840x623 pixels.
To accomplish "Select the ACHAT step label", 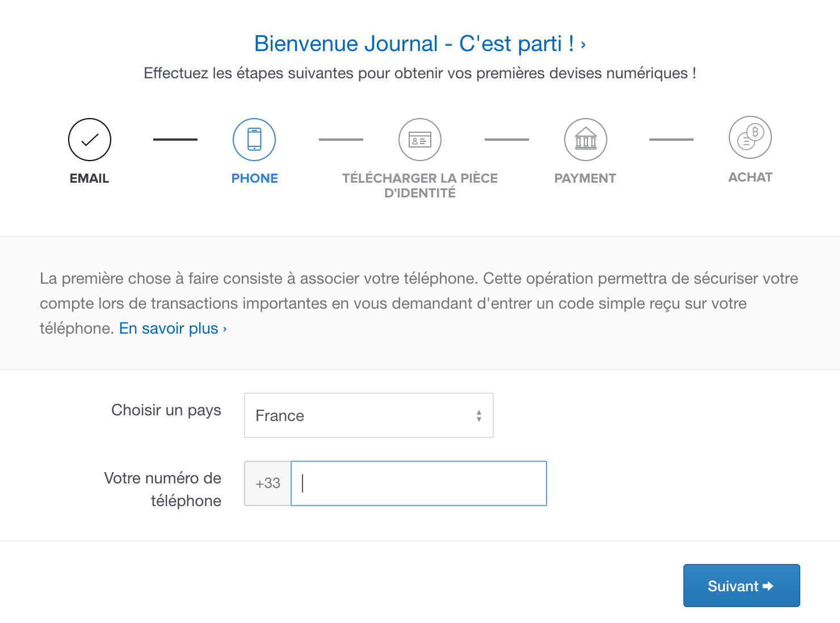I will [x=750, y=177].
